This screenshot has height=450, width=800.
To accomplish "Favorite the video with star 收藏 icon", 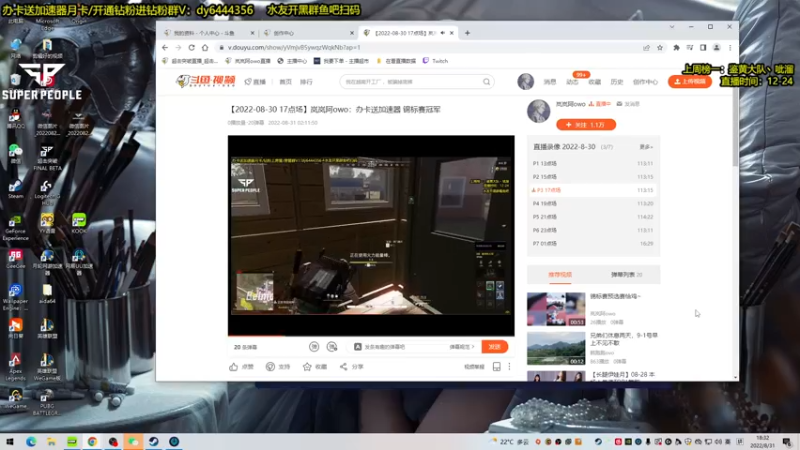I will pyautogui.click(x=307, y=366).
